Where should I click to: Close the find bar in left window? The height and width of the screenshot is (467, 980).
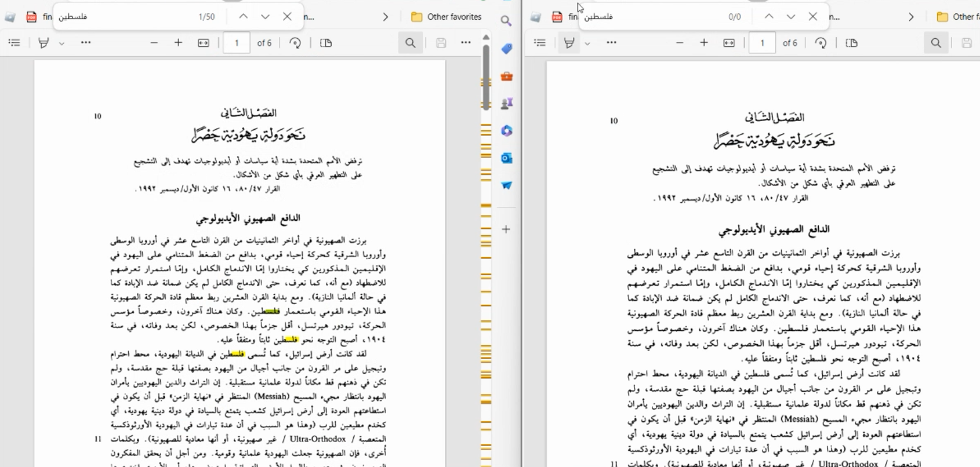[287, 17]
